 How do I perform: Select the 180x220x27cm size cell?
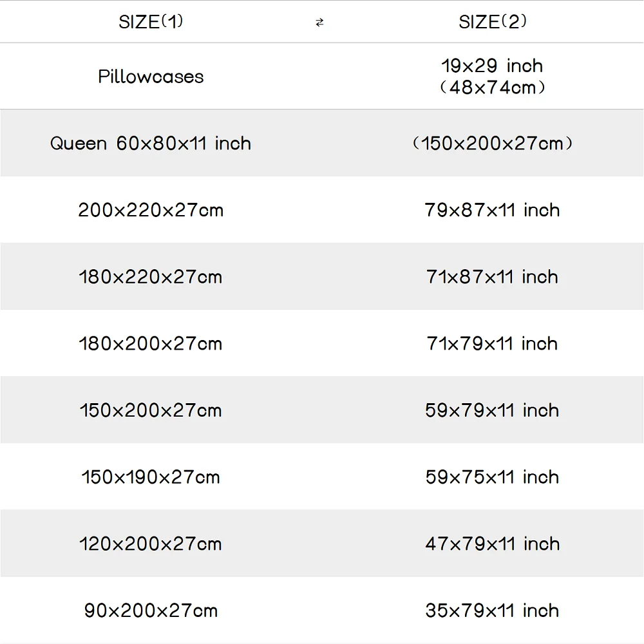coord(151,277)
